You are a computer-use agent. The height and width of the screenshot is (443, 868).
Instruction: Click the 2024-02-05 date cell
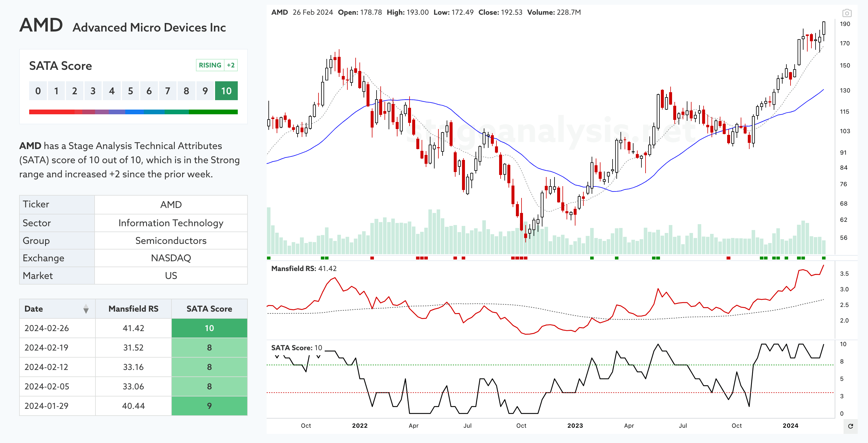pyautogui.click(x=57, y=386)
